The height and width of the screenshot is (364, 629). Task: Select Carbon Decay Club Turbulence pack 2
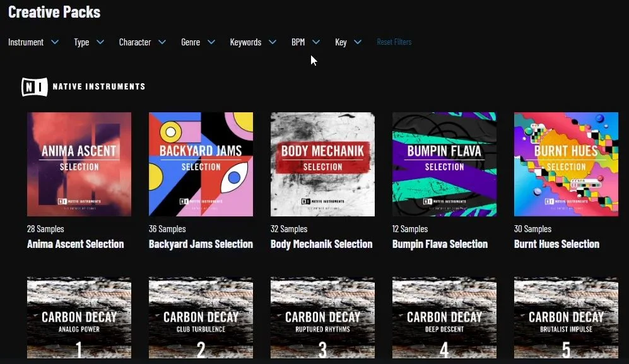(201, 317)
